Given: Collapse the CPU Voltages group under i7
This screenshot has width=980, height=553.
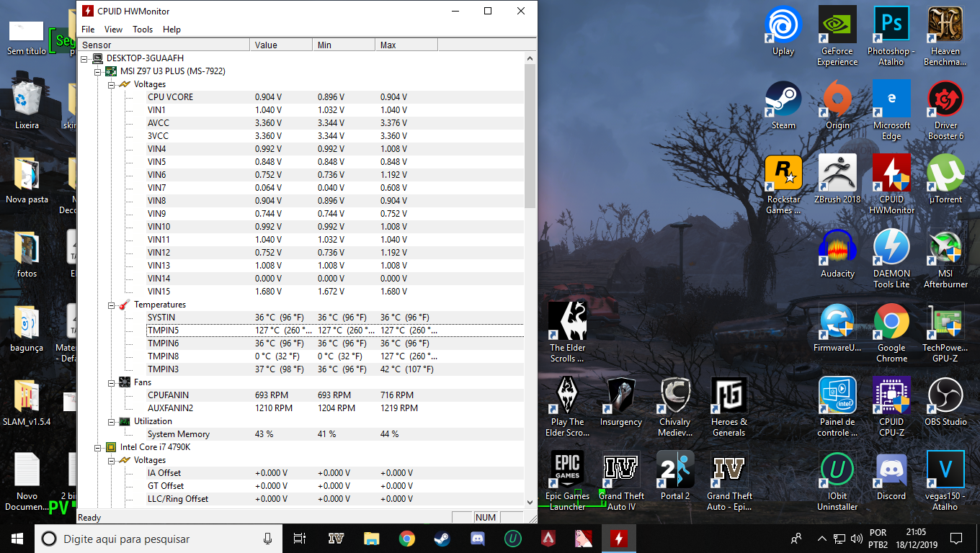Looking at the screenshot, I should coord(110,460).
